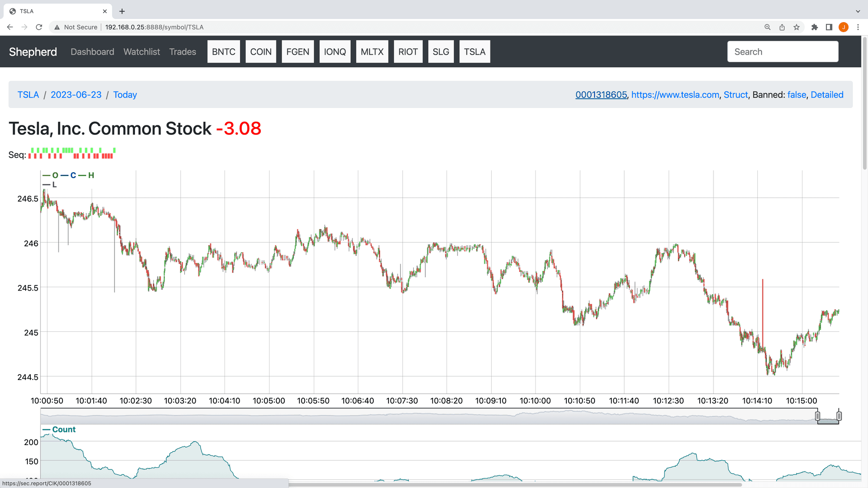This screenshot has height=488, width=868.
Task: Bookmark page with star icon
Action: pos(796,27)
